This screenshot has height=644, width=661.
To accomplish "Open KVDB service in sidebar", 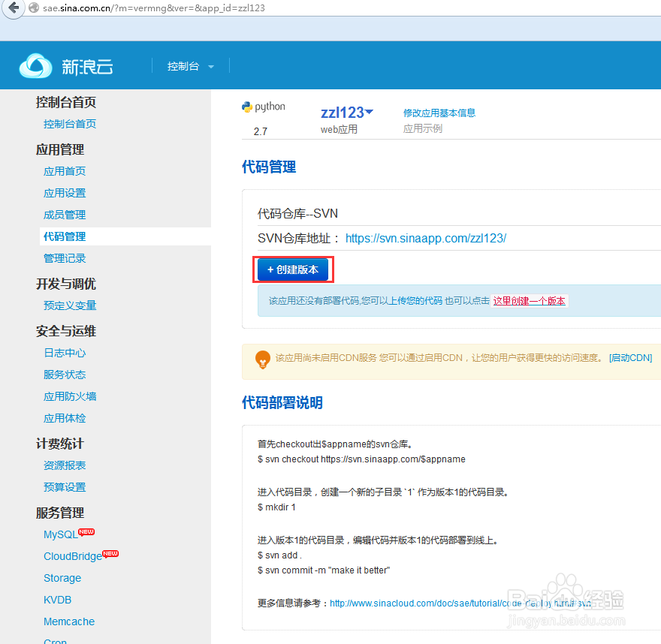I will click(x=57, y=600).
